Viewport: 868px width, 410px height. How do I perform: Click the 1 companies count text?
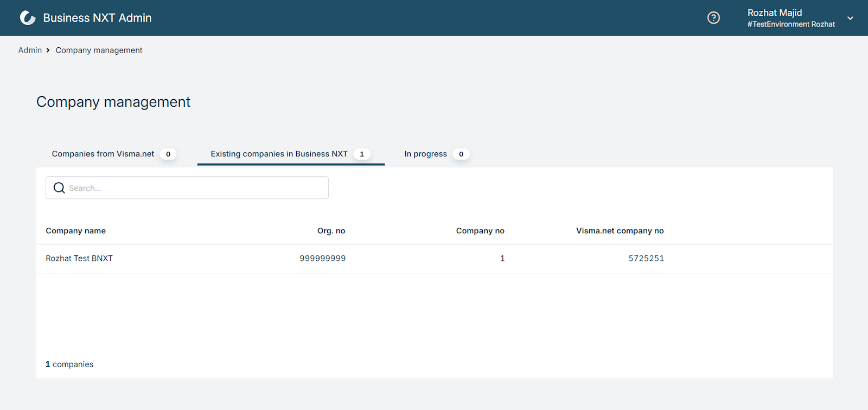tap(69, 364)
